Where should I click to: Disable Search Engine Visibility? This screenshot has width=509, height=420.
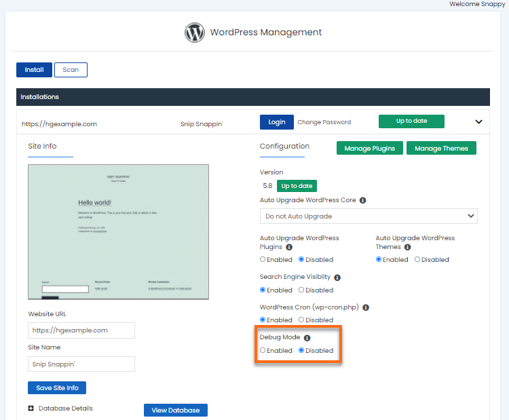301,290
